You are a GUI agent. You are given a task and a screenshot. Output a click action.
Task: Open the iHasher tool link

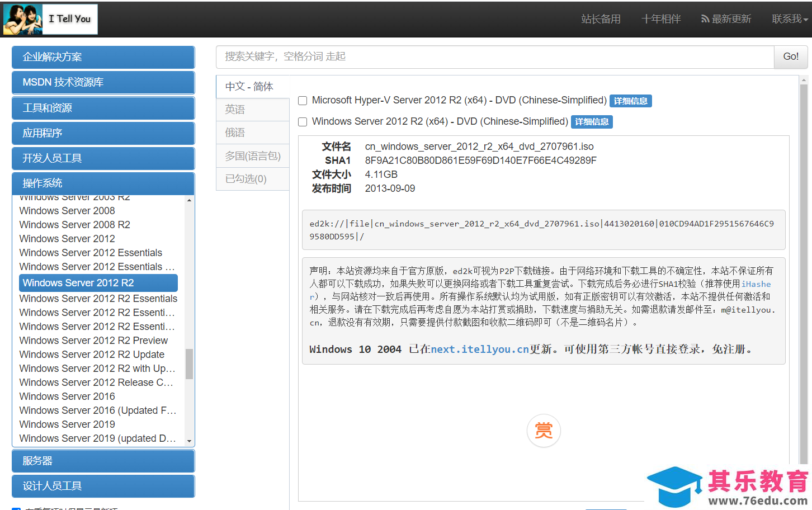756,284
